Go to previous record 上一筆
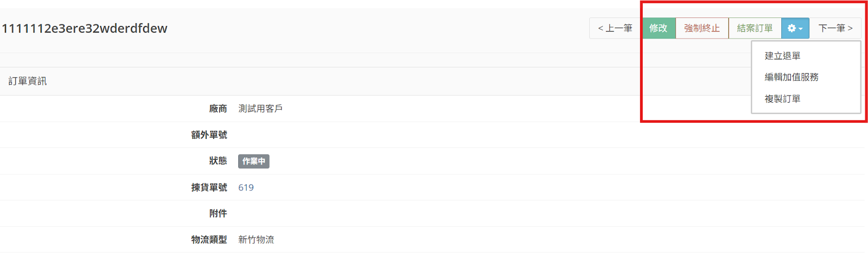The image size is (868, 254). pos(616,28)
